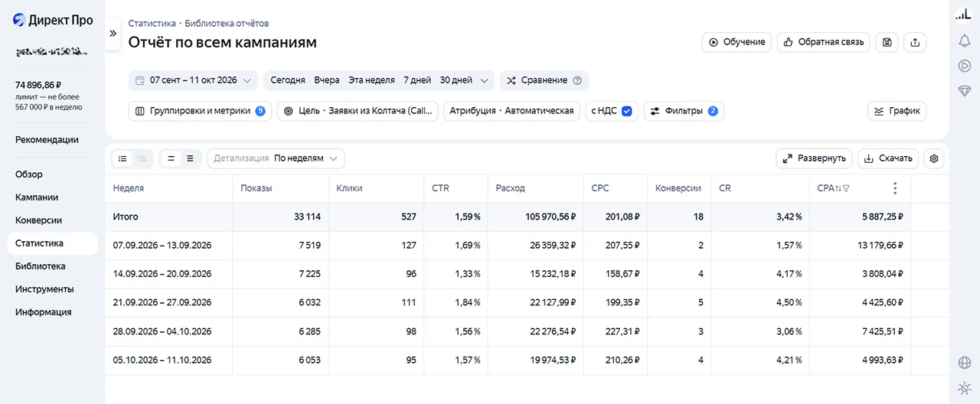Enable Сравнение period comparison
The height and width of the screenshot is (404, 980).
(x=544, y=80)
